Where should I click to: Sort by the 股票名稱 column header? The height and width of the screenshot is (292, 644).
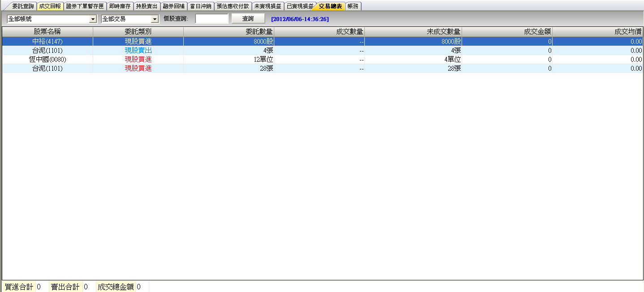coord(48,32)
